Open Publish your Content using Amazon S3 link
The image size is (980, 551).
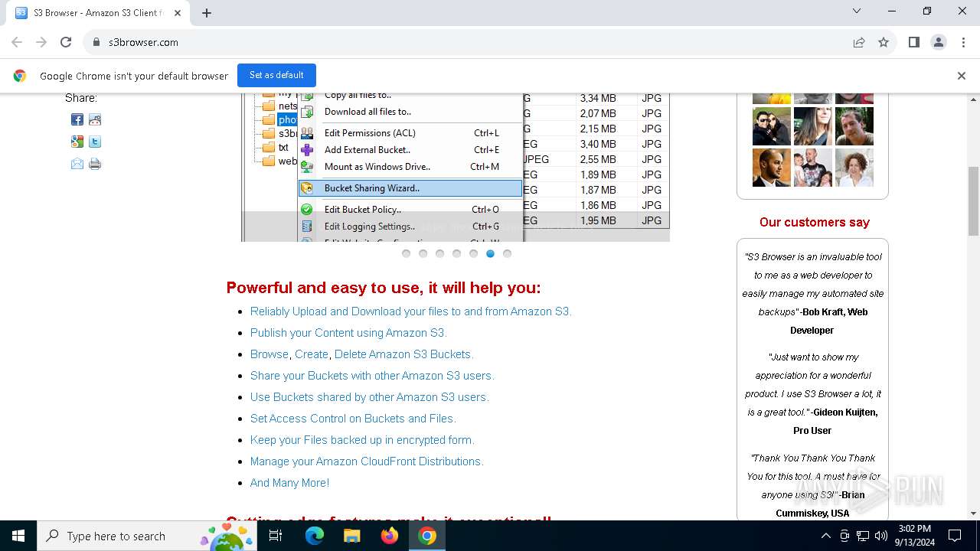[348, 333]
